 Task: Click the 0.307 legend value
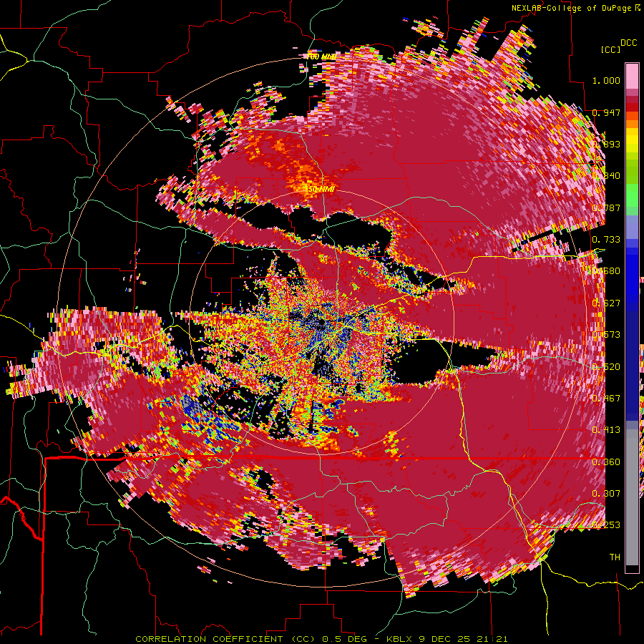tap(606, 494)
